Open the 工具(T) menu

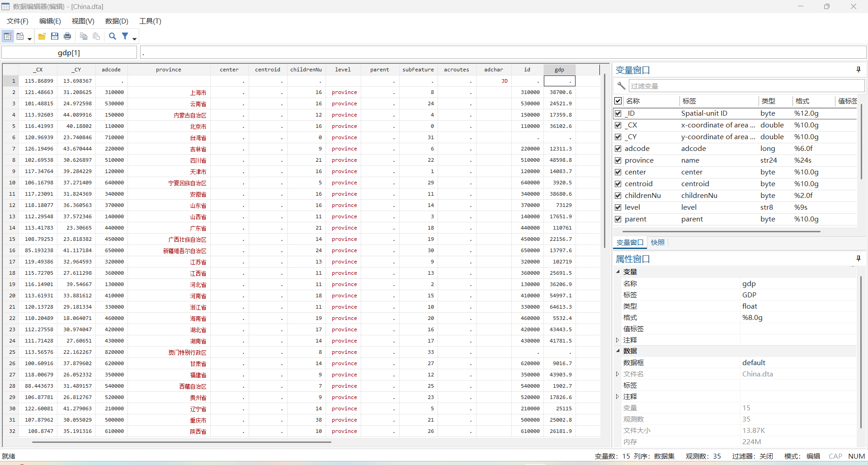(x=150, y=21)
